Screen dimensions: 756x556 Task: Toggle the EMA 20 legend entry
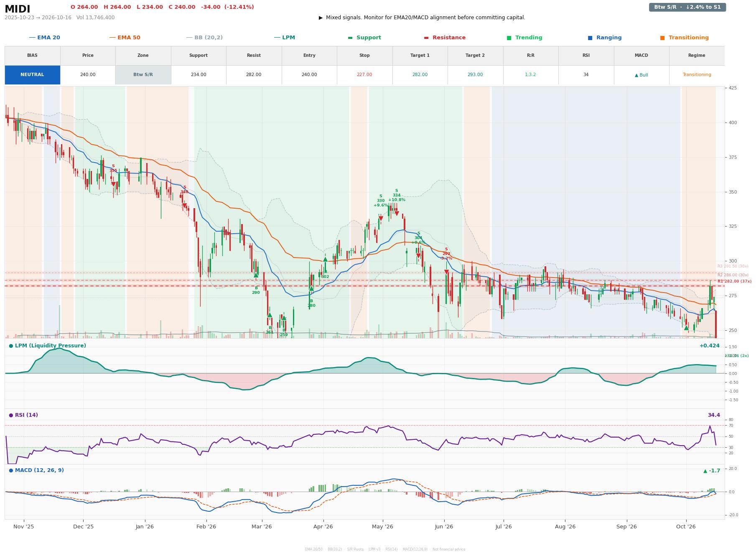[44, 38]
